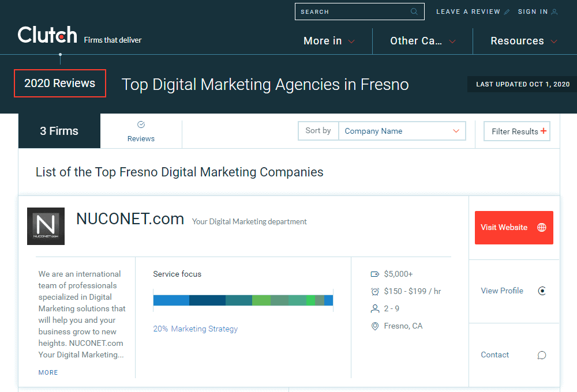Expand the More in dropdown menu
This screenshot has height=392, width=577.
pos(329,41)
